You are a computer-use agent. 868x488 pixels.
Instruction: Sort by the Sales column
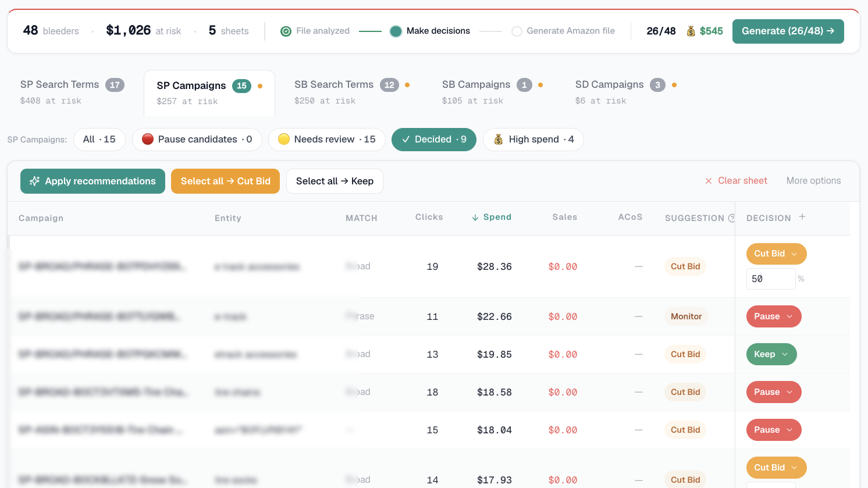click(x=565, y=217)
